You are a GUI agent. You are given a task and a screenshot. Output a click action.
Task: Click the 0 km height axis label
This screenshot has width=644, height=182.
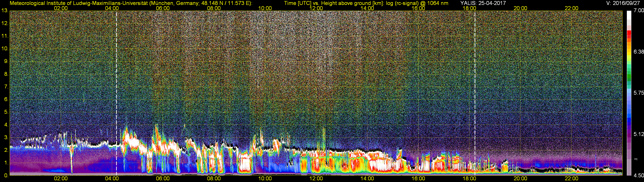coord(6,176)
